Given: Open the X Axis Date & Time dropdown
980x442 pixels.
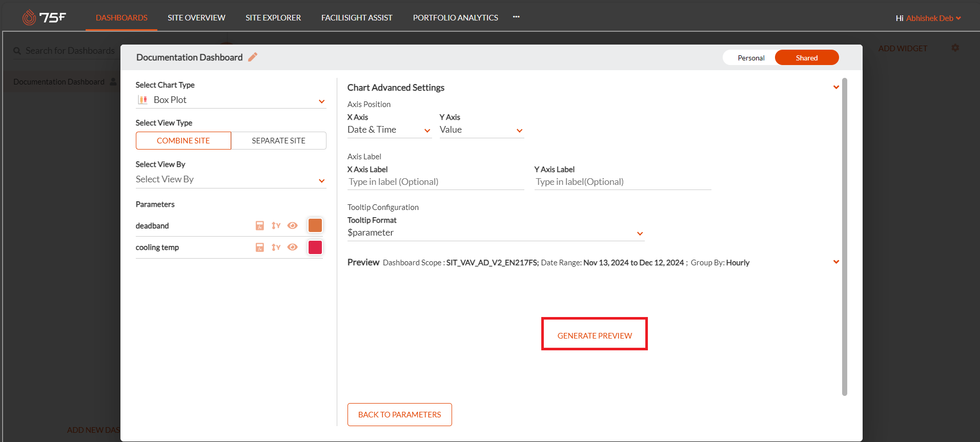Looking at the screenshot, I should [390, 130].
